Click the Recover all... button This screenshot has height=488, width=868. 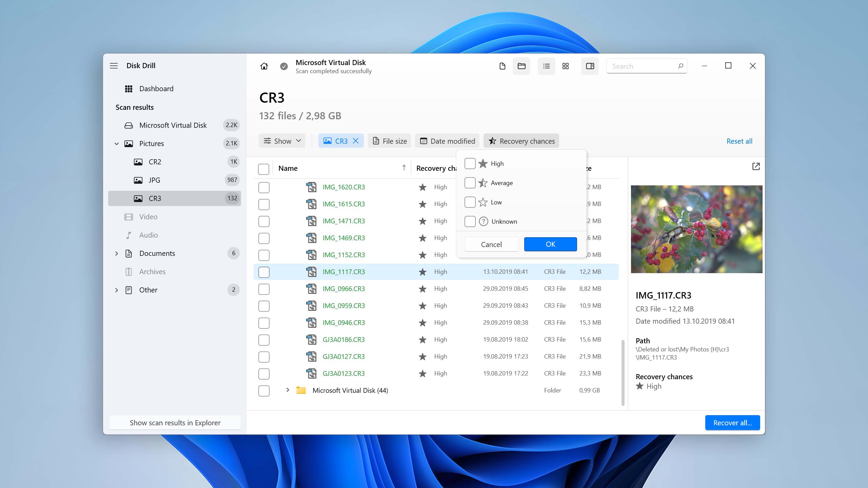732,423
